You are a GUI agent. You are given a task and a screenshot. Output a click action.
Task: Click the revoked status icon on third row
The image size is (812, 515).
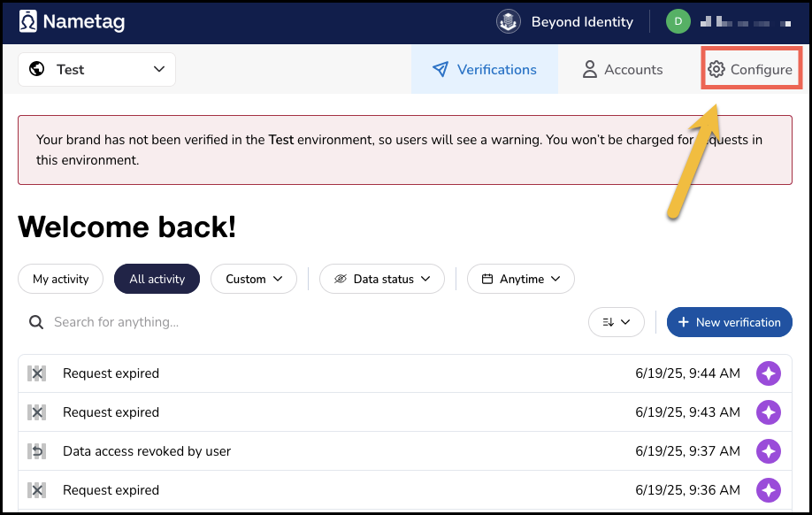coord(36,451)
